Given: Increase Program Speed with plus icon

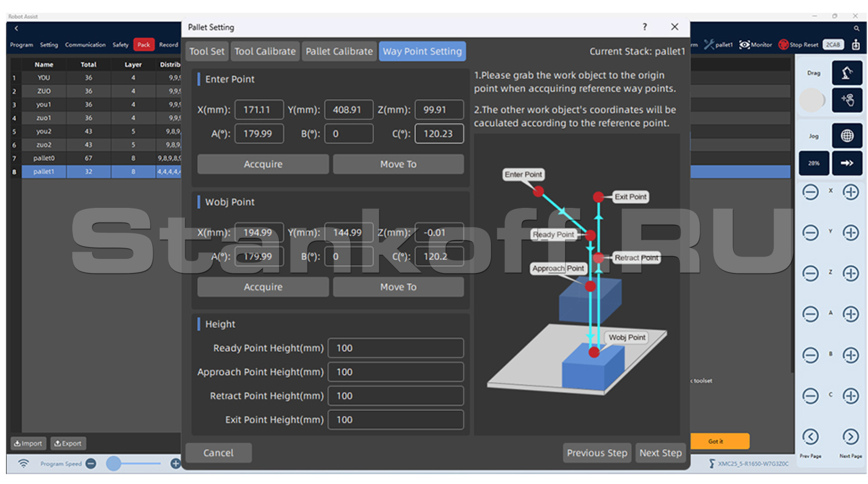Looking at the screenshot, I should point(175,464).
